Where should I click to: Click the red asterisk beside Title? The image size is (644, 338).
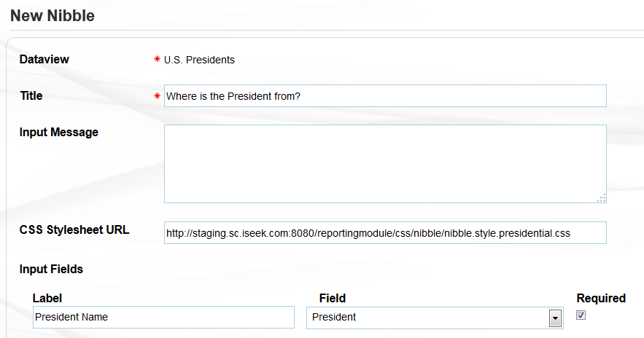157,96
